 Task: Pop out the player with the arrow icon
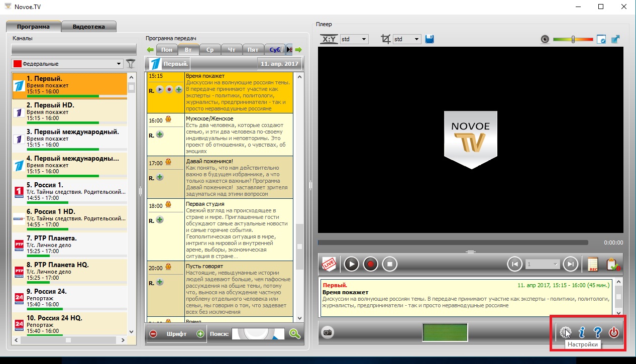(615, 39)
